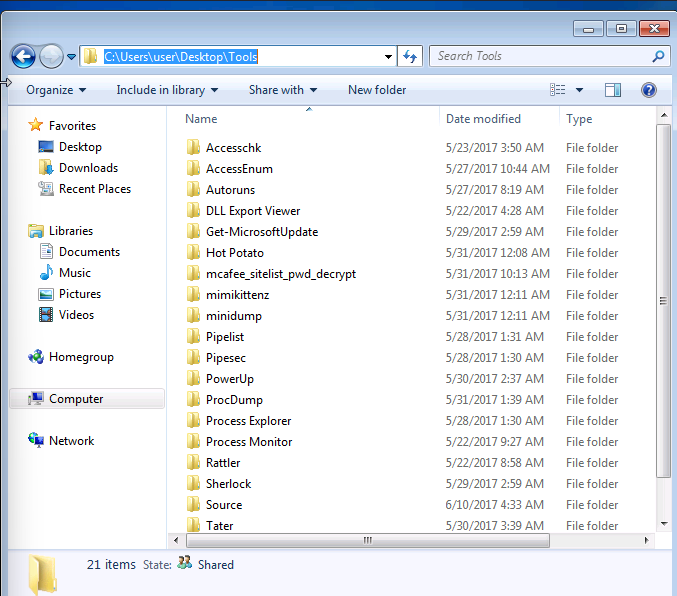Select the Get-MicrosoftUpdate folder icon
The image size is (677, 596).
(x=193, y=231)
